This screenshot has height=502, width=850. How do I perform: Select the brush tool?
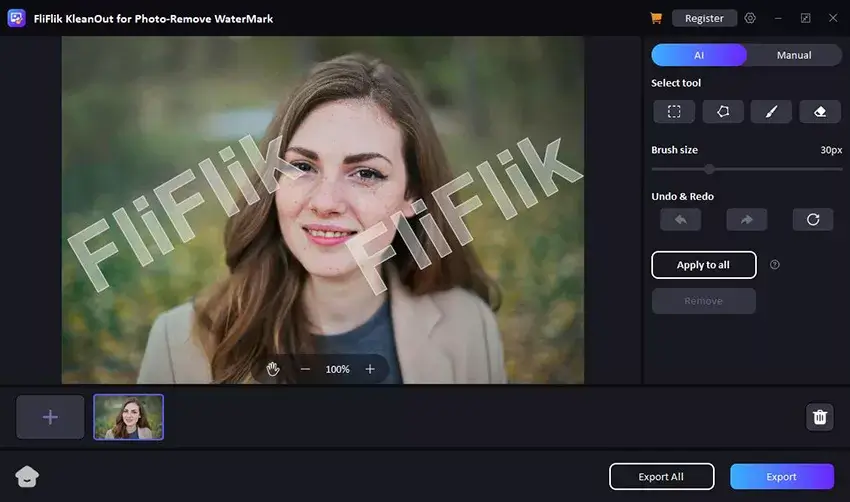771,112
